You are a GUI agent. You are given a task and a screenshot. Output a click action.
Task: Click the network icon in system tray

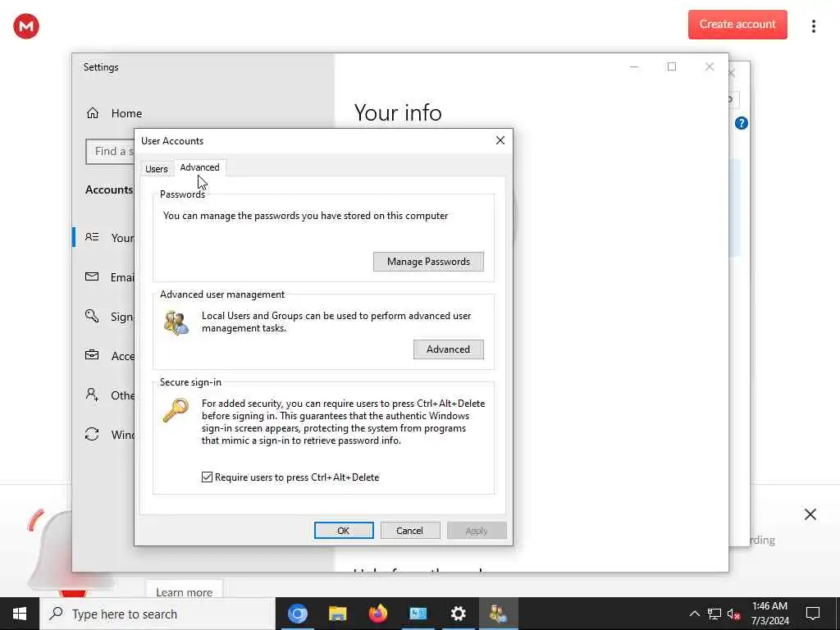[x=714, y=614]
